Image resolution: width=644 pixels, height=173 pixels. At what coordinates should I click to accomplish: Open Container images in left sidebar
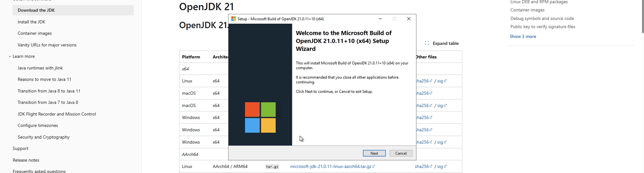(34, 33)
